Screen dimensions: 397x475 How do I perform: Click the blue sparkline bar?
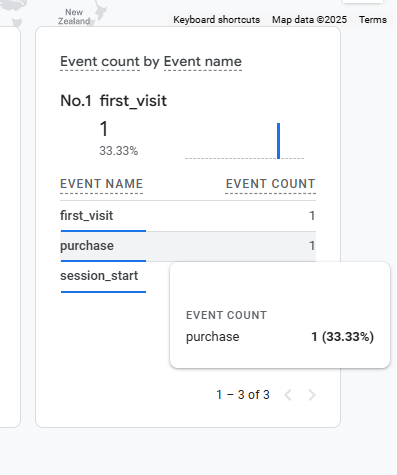279,141
